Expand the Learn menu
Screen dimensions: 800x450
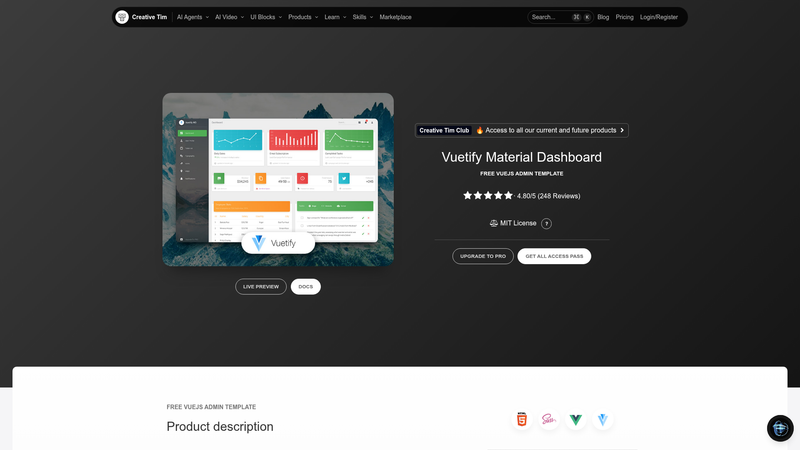pyautogui.click(x=335, y=17)
